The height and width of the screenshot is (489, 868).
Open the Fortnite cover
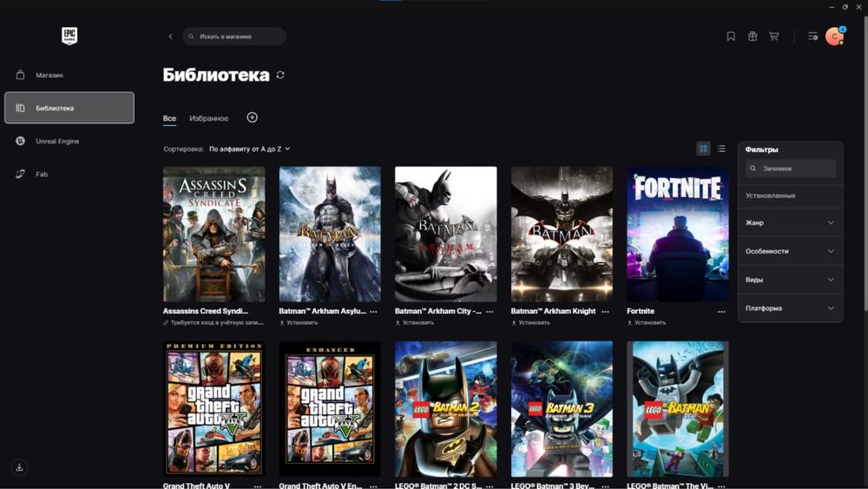(x=678, y=235)
